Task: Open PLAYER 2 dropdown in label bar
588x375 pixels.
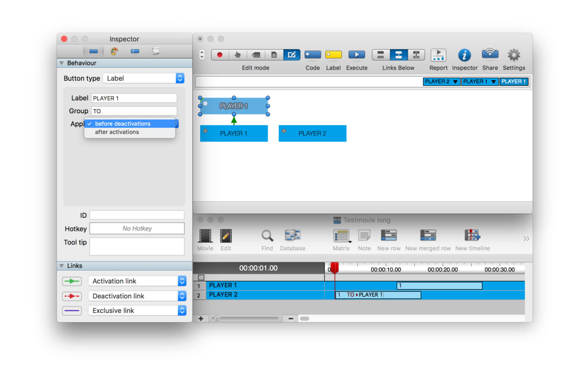Action: pyautogui.click(x=442, y=82)
